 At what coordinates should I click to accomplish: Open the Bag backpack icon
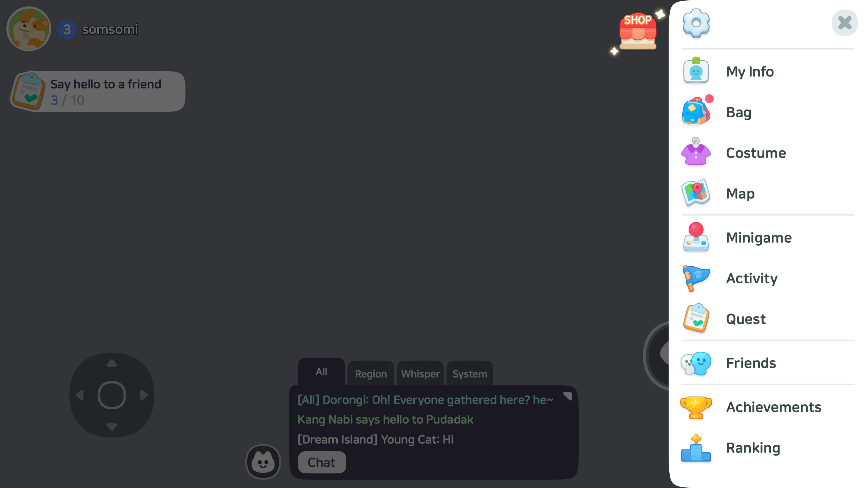(x=696, y=111)
